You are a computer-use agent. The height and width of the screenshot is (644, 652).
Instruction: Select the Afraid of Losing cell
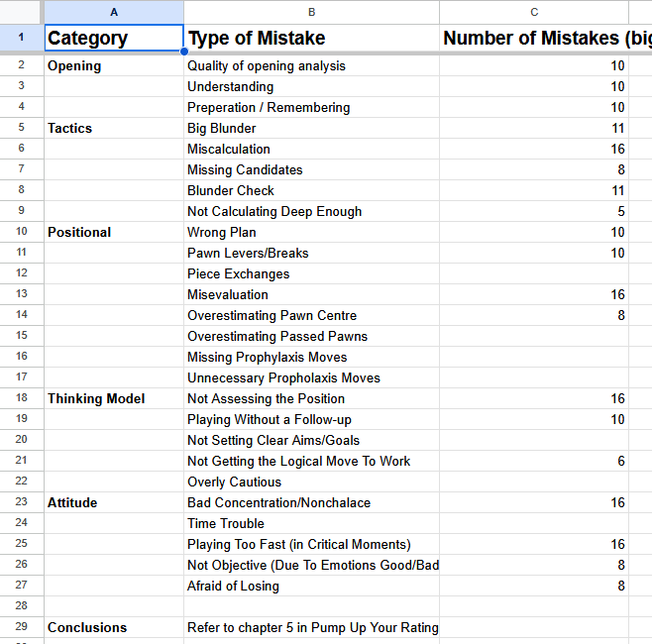click(x=311, y=586)
